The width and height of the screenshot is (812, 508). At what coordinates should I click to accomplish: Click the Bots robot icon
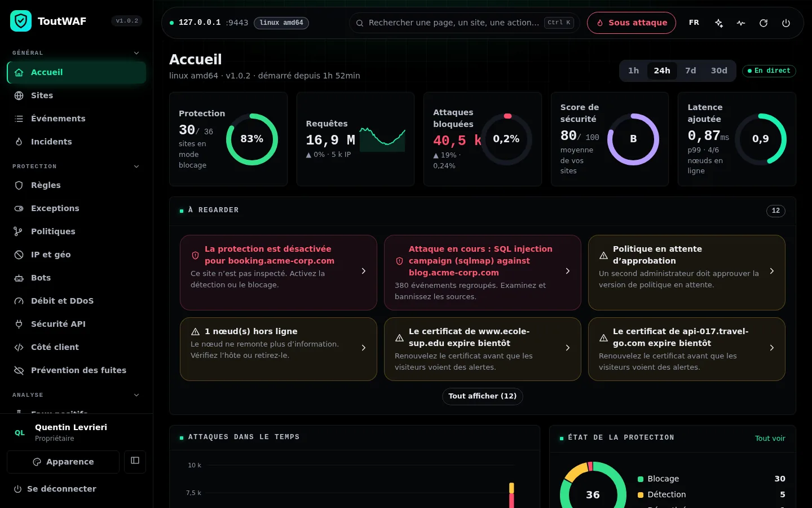(19, 278)
